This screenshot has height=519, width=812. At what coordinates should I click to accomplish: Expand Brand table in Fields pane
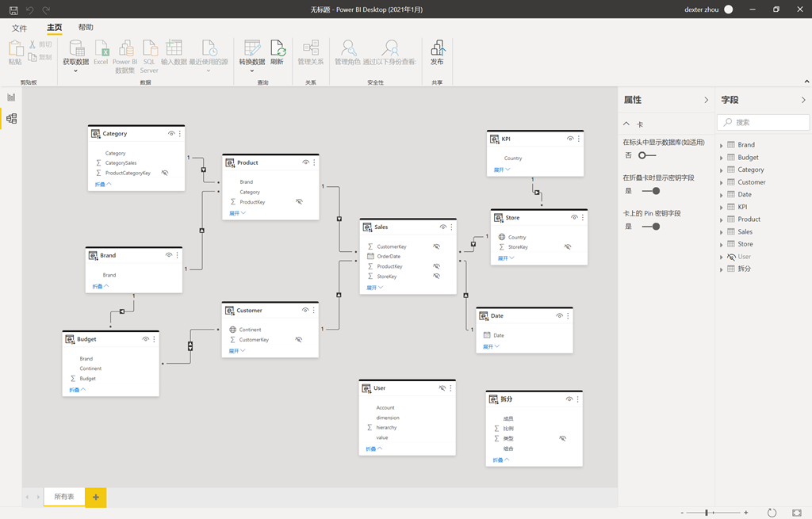tap(722, 146)
